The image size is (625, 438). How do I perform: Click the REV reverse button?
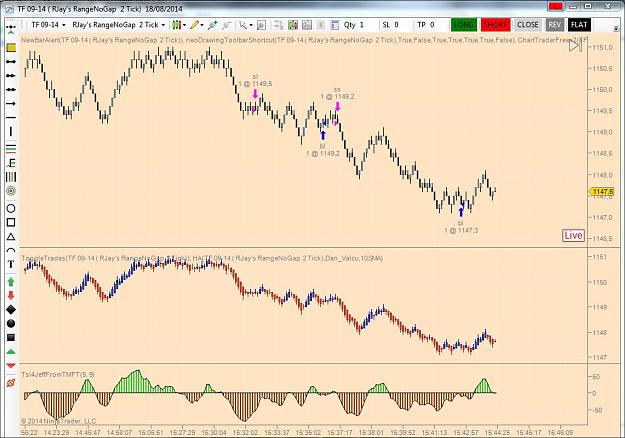click(554, 25)
